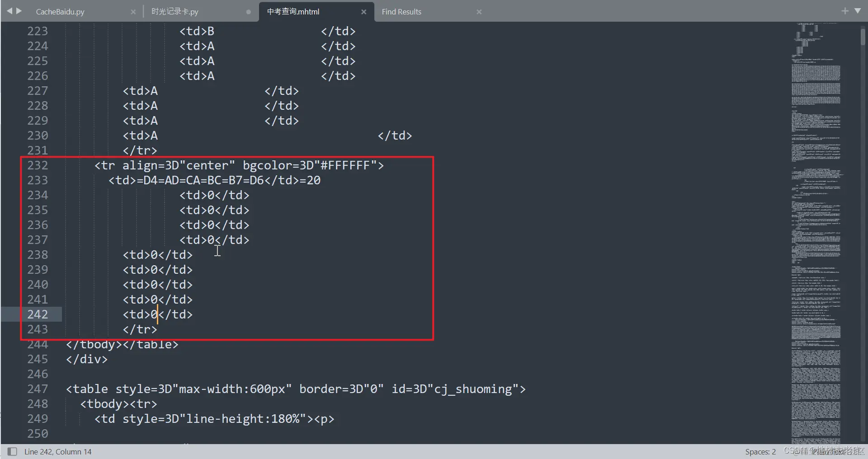
Task: Click the vertical scrollbar thumb
Action: pos(863,37)
